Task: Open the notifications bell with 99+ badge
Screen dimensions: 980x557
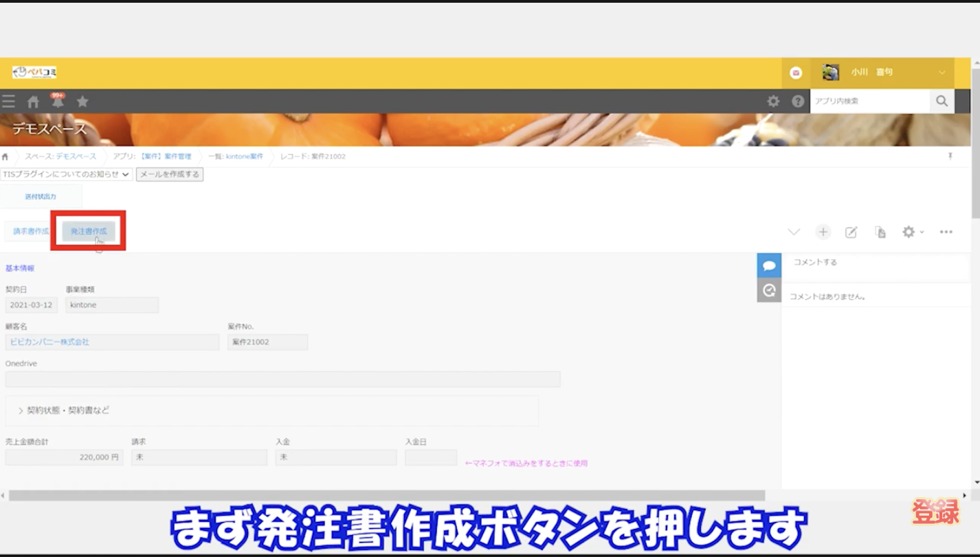Action: click(x=58, y=101)
